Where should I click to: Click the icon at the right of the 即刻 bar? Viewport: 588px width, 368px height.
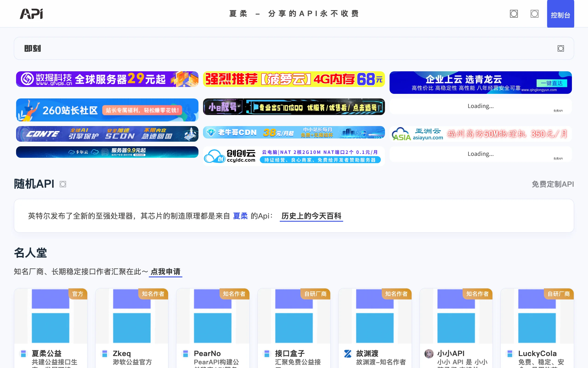(x=560, y=49)
